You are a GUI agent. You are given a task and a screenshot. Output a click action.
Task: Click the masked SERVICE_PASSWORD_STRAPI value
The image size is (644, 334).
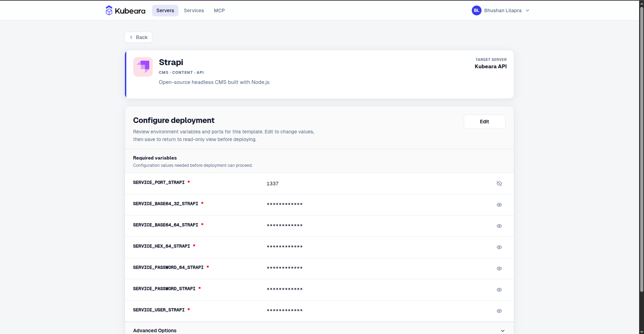(285, 289)
